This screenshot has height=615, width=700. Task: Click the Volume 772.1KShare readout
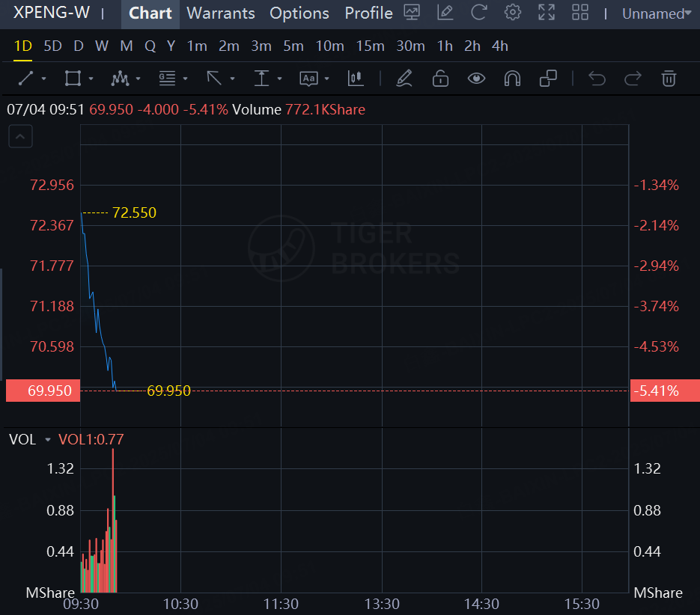point(299,109)
